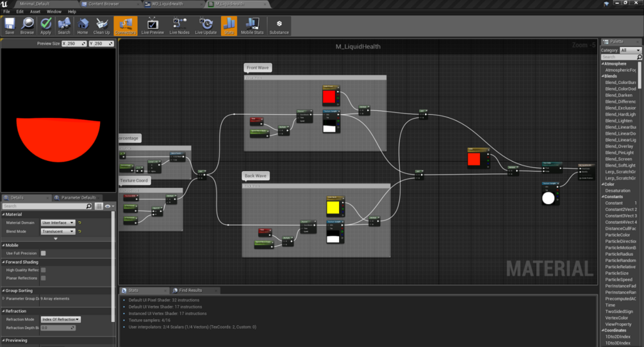Toggle Live Nodes in the toolbar
644x347 pixels.
pos(179,26)
